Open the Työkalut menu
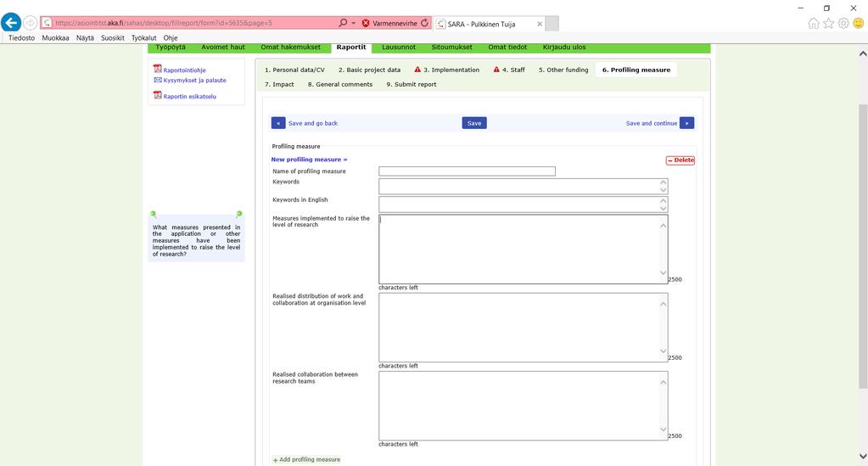The height and width of the screenshot is (466, 868). click(144, 37)
